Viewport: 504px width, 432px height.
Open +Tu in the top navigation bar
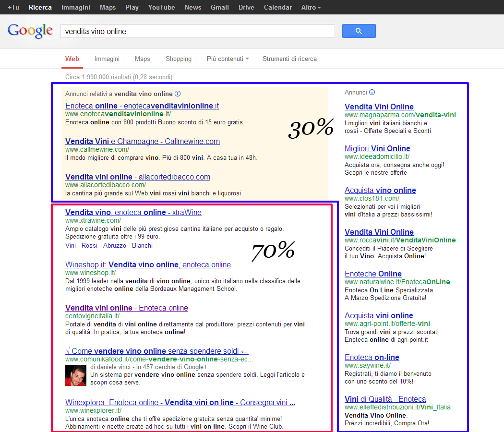pyautogui.click(x=13, y=7)
